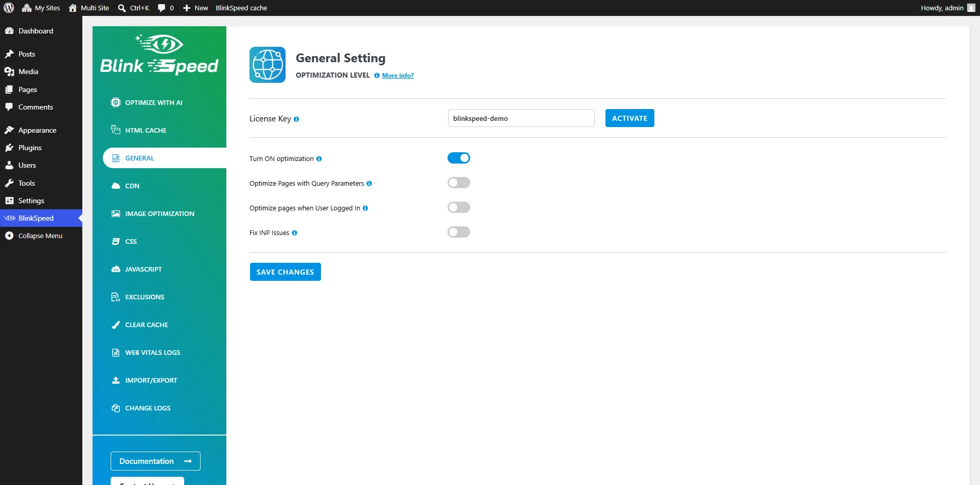Open the BlinkSpeed cache admin bar menu
The width and height of the screenshot is (980, 485).
[x=241, y=8]
